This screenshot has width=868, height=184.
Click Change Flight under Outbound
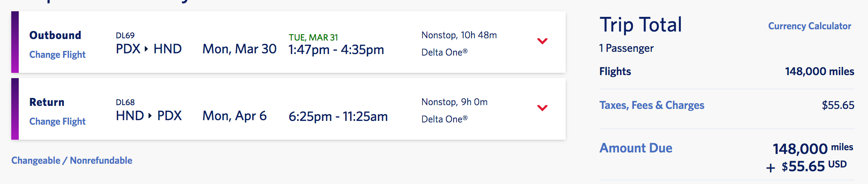[57, 54]
